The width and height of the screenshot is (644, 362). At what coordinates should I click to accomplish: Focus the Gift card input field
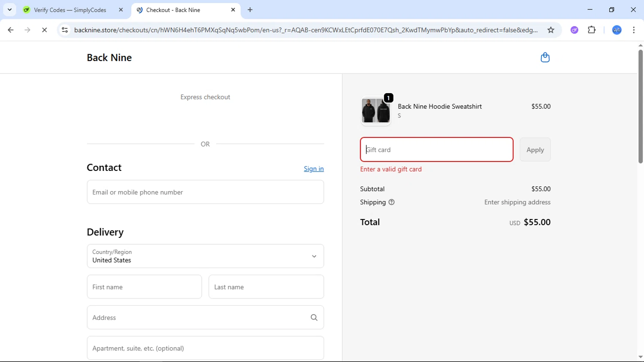point(437,150)
